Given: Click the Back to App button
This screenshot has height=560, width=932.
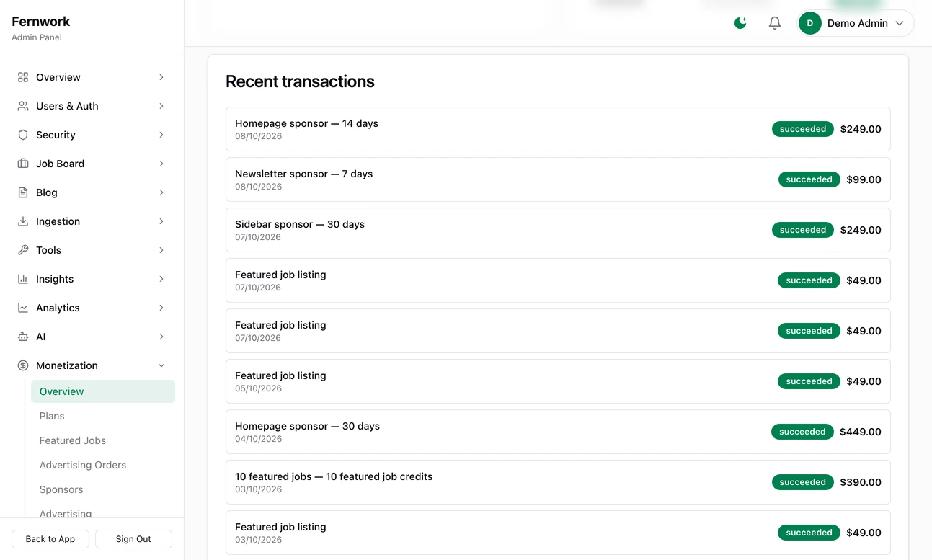Looking at the screenshot, I should click(50, 539).
